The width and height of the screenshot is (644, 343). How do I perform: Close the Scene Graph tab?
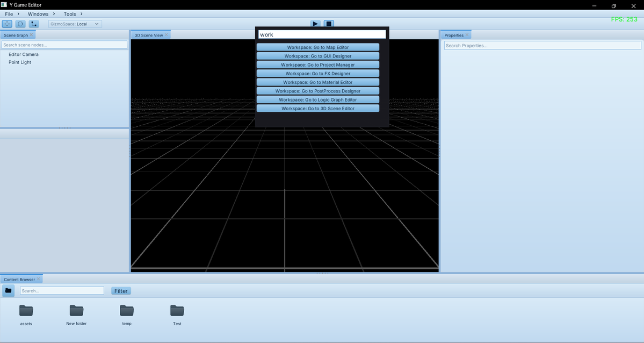(31, 34)
